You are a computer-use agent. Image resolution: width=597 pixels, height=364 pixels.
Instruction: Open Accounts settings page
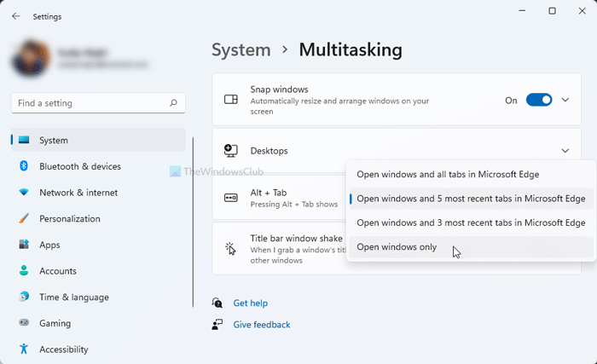(x=57, y=271)
